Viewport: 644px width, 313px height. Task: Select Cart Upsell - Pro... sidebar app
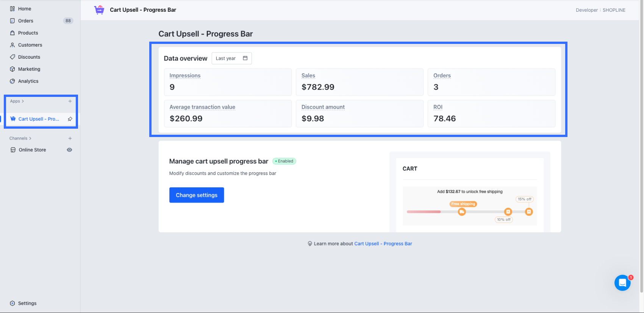[x=39, y=119]
